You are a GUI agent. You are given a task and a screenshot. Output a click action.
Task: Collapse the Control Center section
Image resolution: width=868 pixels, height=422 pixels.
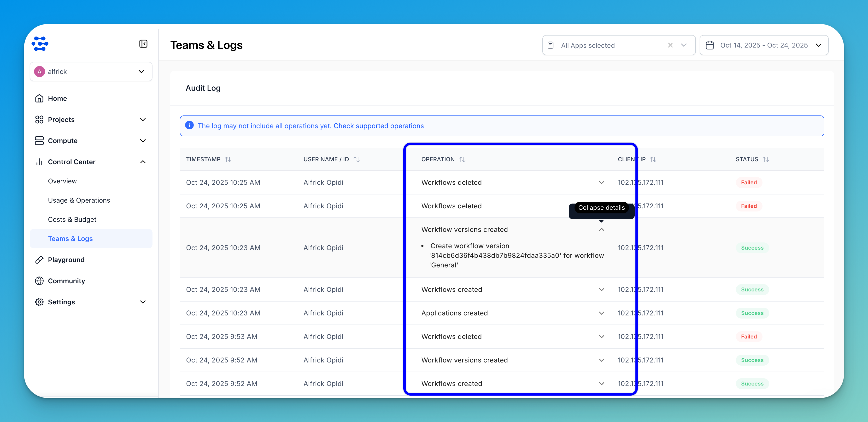(x=143, y=162)
